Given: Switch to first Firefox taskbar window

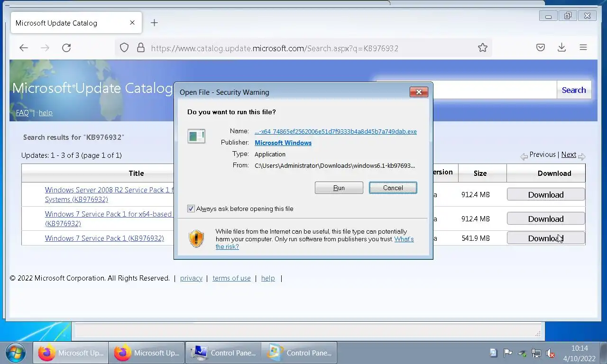Looking at the screenshot, I should 71,353.
